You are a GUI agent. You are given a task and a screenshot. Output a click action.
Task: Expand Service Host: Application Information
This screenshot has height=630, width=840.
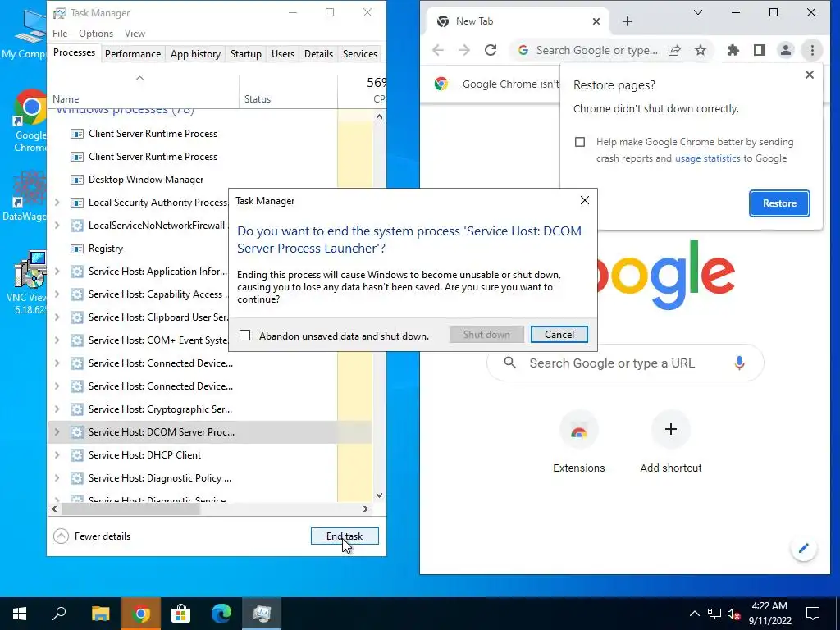tap(57, 272)
